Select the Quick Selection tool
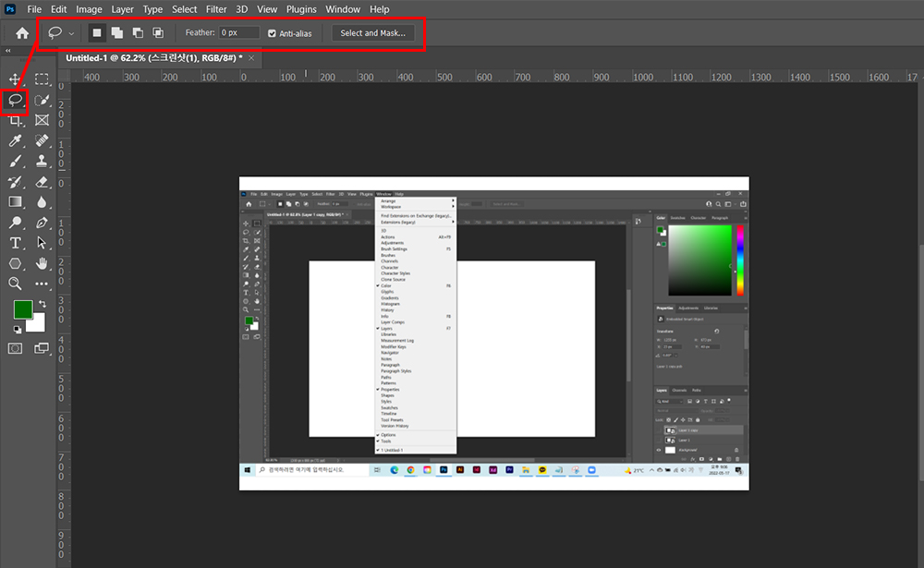 point(42,100)
